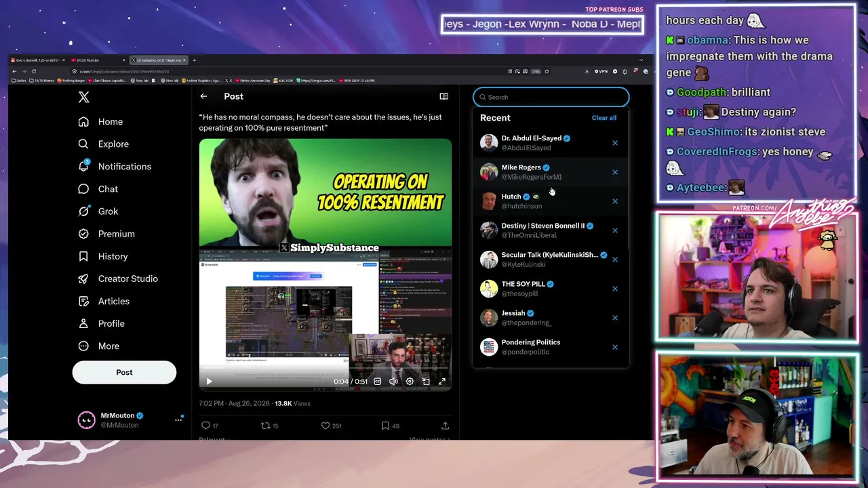Viewport: 868px width, 488px height.
Task: Open the 10/10 Memes bookmarks folder
Action: click(41, 81)
